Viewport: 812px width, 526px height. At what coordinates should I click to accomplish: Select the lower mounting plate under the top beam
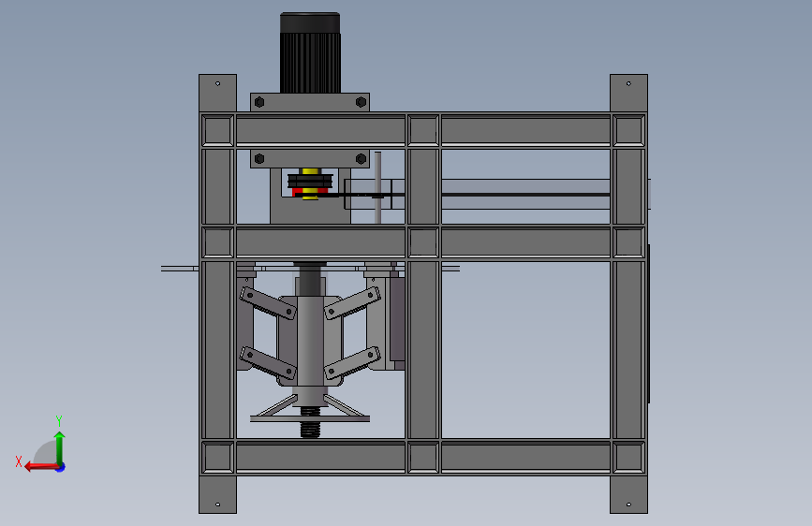click(x=310, y=158)
